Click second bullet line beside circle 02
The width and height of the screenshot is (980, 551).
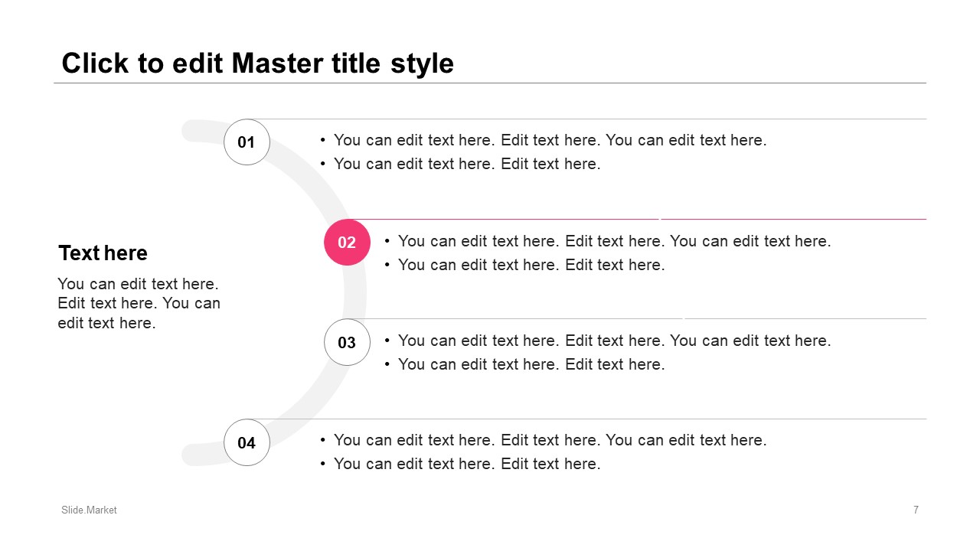524,265
